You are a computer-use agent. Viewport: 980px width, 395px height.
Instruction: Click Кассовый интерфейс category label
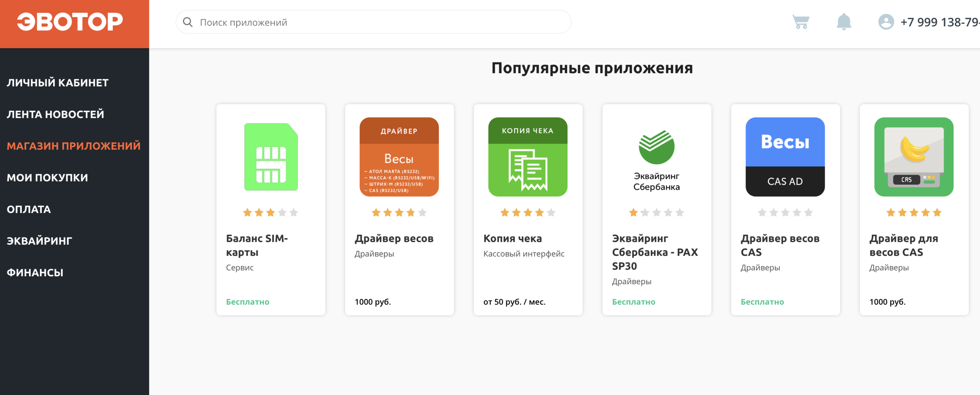[x=524, y=254]
